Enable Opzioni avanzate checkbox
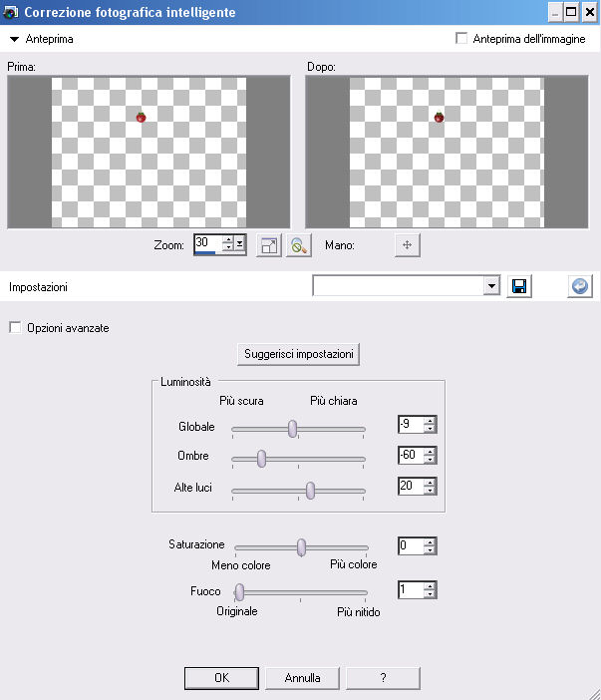Image resolution: width=601 pixels, height=700 pixels. pos(15,328)
